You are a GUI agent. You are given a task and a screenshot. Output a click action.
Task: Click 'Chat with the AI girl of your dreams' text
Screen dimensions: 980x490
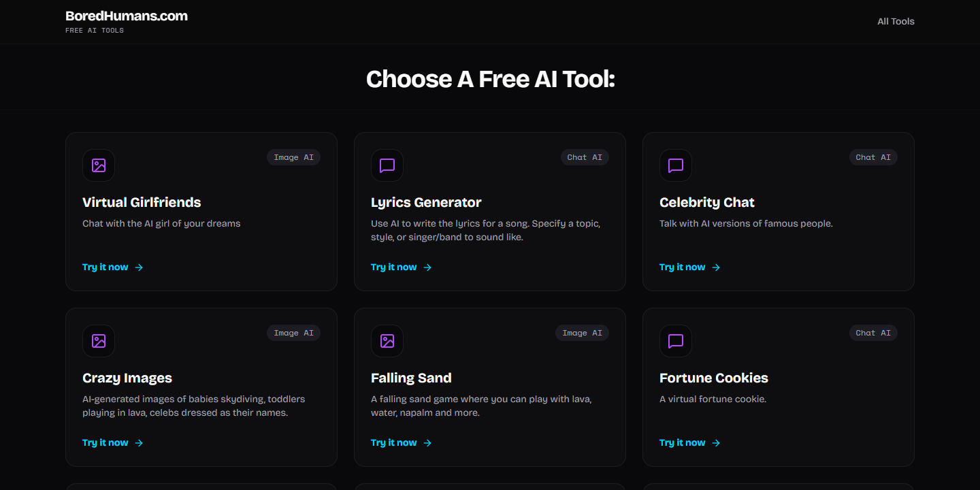(161, 223)
